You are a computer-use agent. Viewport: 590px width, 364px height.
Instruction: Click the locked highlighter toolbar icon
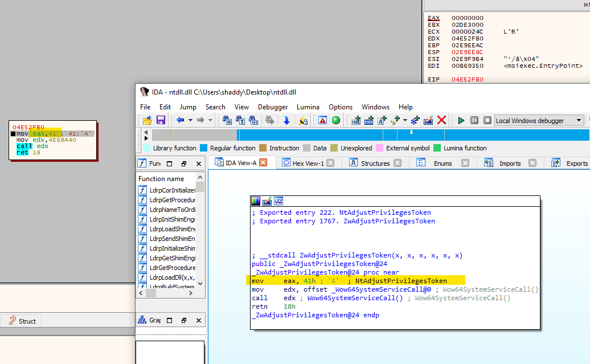[303, 120]
